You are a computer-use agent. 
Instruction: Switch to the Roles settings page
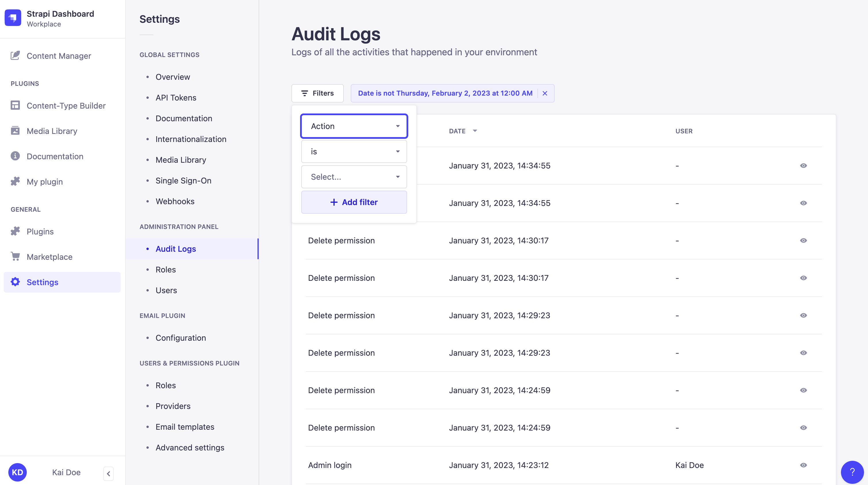click(165, 270)
